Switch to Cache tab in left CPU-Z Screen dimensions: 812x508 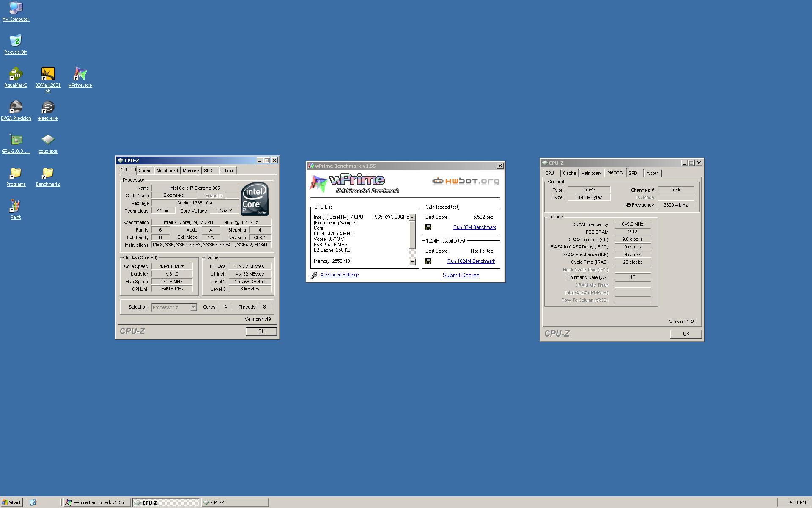[145, 171]
